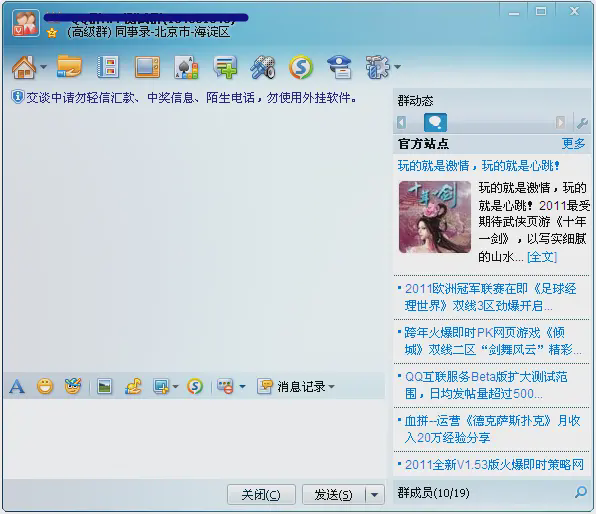Viewport: 596px width, 514px height.
Task: Expand the 消息记录 dropdown arrow
Action: point(331,387)
